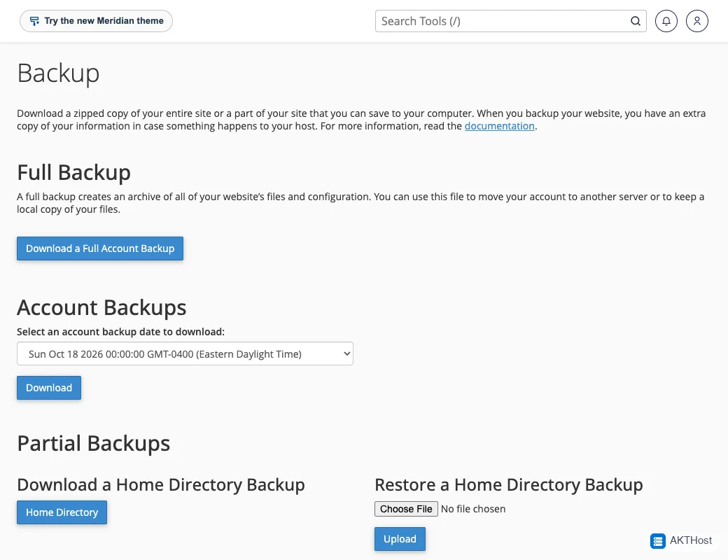Click the Home Directory backup button
Screen dimensions: 728x560
coord(62,512)
